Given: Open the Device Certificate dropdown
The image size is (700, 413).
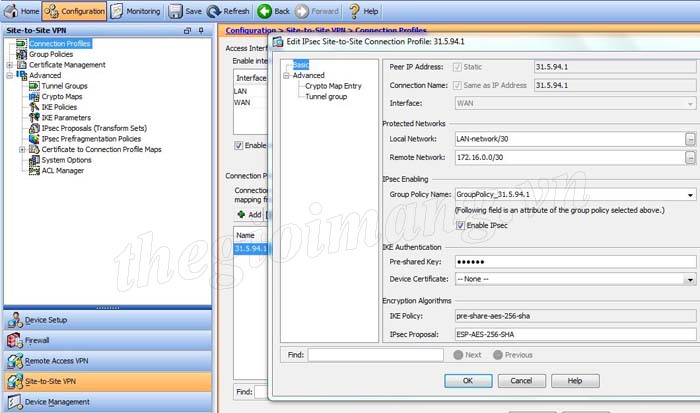Looking at the screenshot, I should [690, 280].
